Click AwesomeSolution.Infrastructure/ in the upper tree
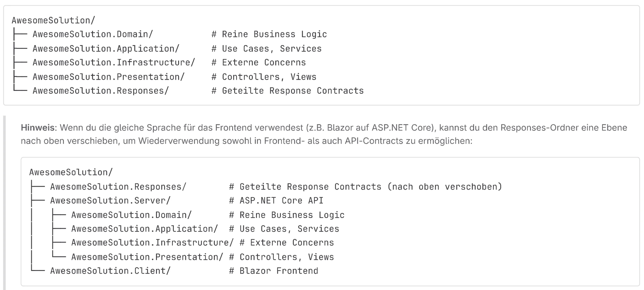 pyautogui.click(x=114, y=63)
